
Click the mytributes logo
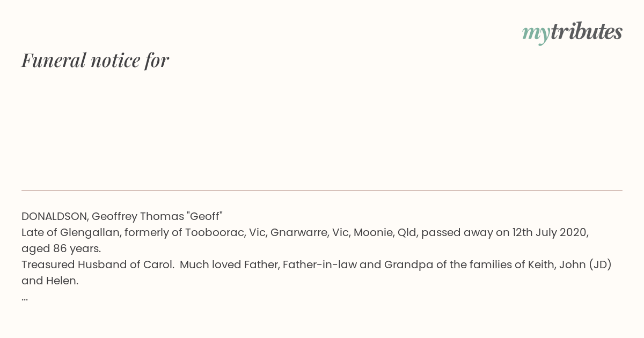572,32
